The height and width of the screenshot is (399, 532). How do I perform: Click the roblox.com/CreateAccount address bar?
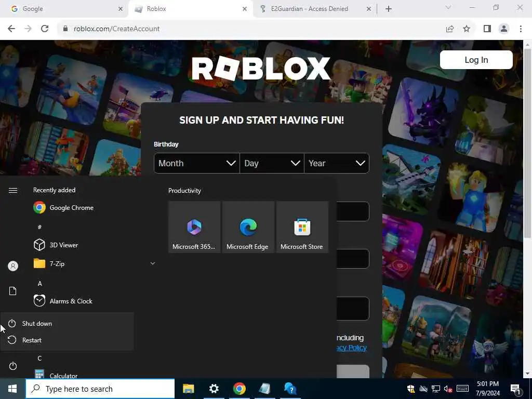(x=251, y=29)
